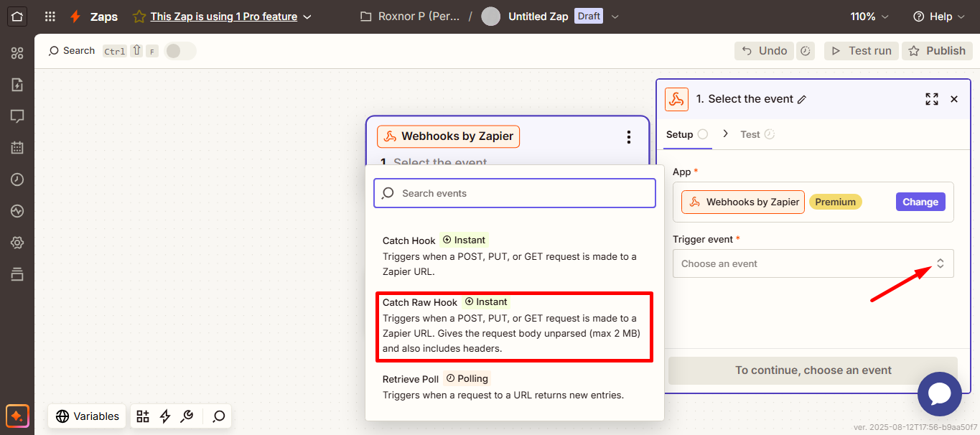This screenshot has width=980, height=435.
Task: Click the Untitled Zap title
Action: [x=538, y=17]
